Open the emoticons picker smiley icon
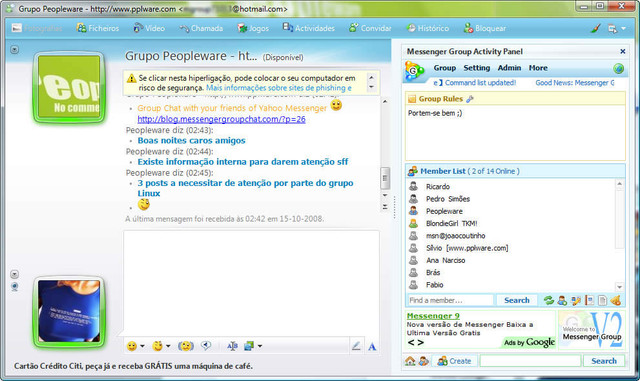 click(132, 346)
